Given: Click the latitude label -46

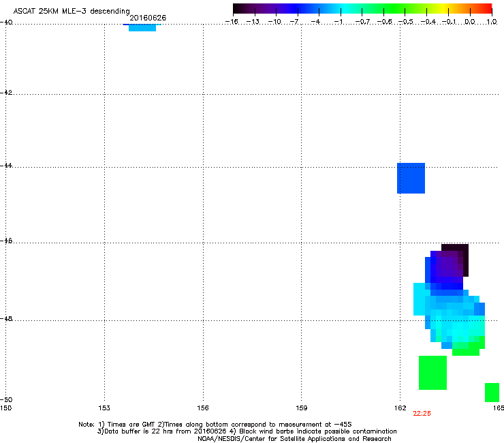Looking at the screenshot, I should [6, 241].
